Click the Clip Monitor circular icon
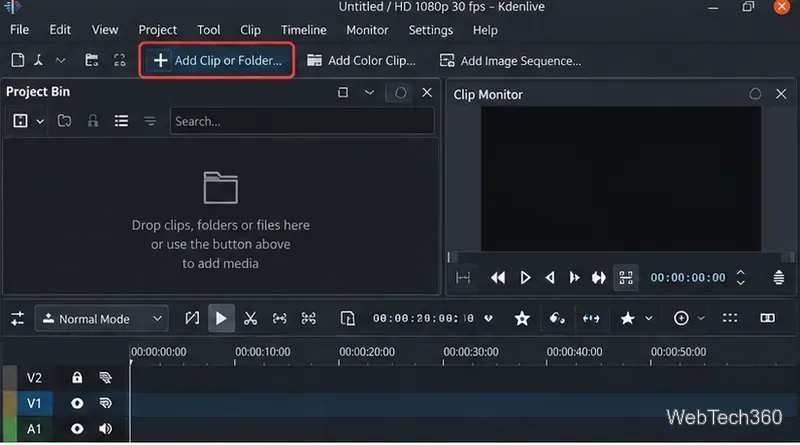 tap(755, 94)
